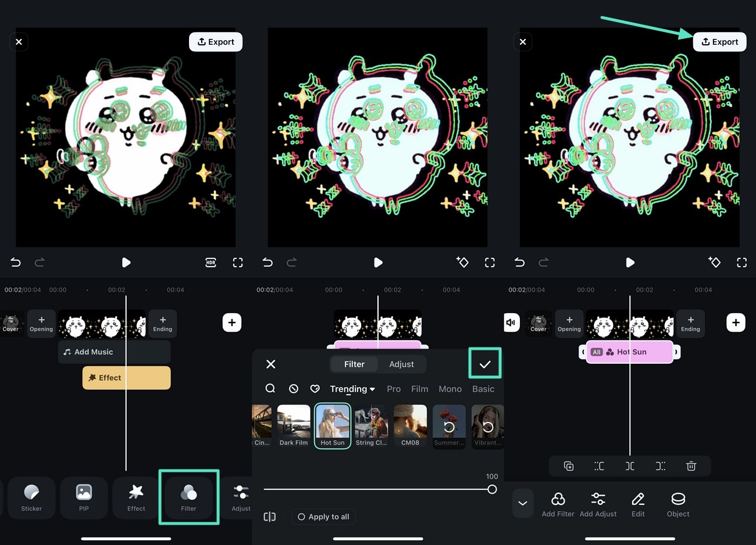
Task: Select the Mono filter category
Action: click(x=450, y=389)
